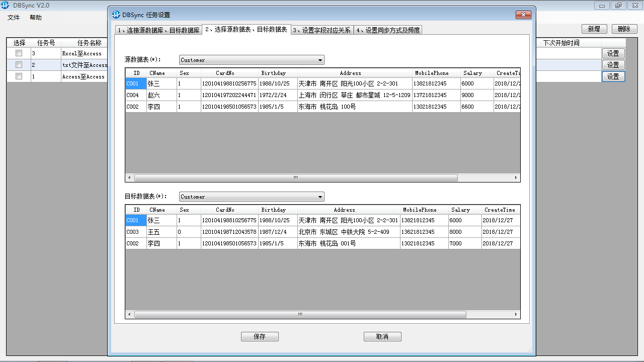Screen dimensions: 644x362
Task: Open the 源数据表 Customer dropdown
Action: (320, 60)
